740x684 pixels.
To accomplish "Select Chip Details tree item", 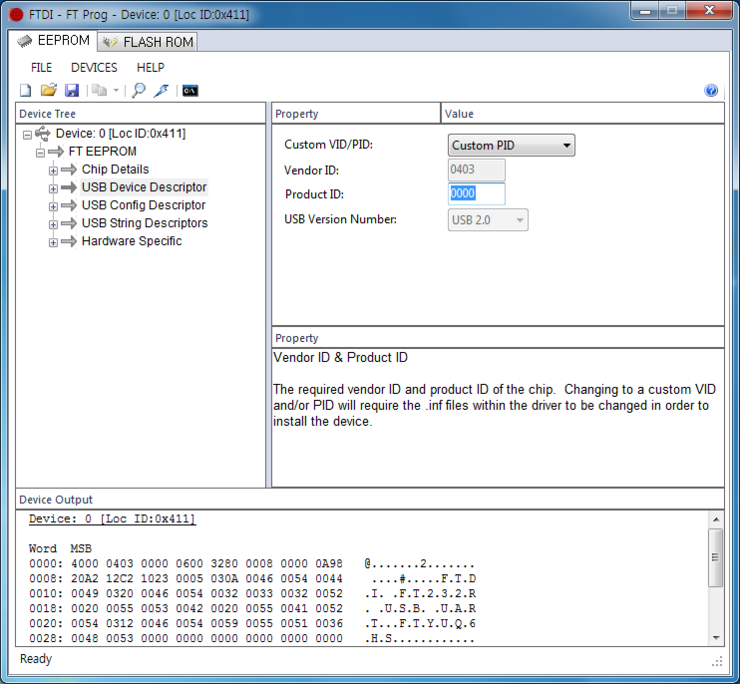I will pos(115,169).
